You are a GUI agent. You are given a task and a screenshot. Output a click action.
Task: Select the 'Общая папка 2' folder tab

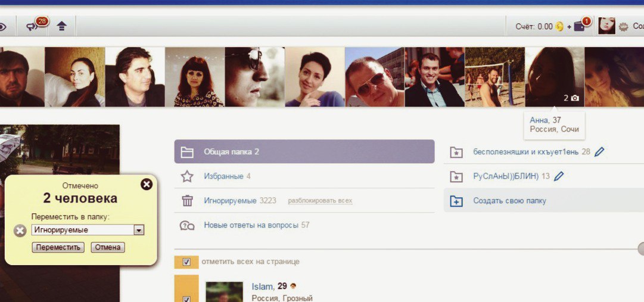304,152
